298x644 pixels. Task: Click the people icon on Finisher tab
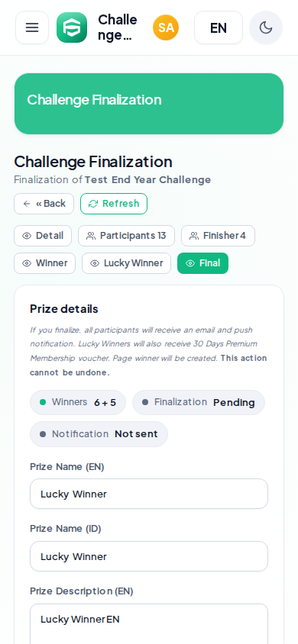(194, 236)
